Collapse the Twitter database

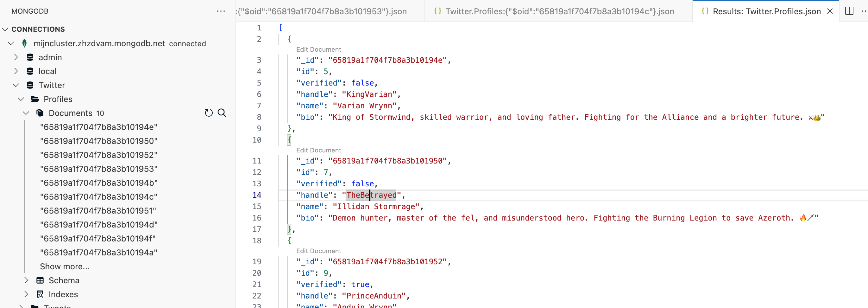(x=16, y=85)
